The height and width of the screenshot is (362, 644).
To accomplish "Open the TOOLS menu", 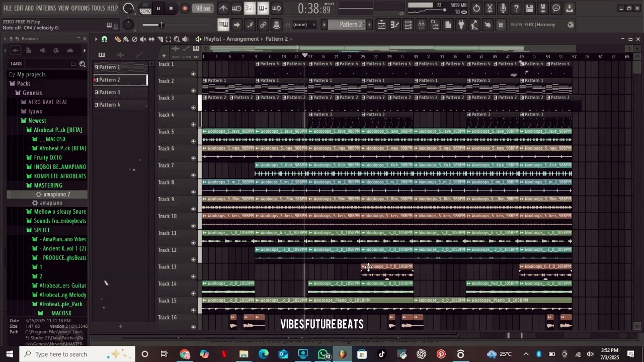I will click(98, 8).
